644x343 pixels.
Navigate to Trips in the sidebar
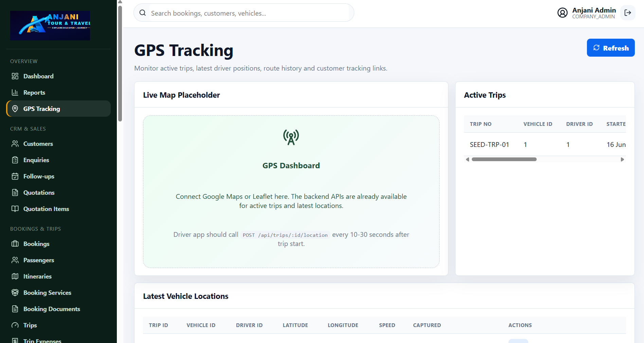58,325
